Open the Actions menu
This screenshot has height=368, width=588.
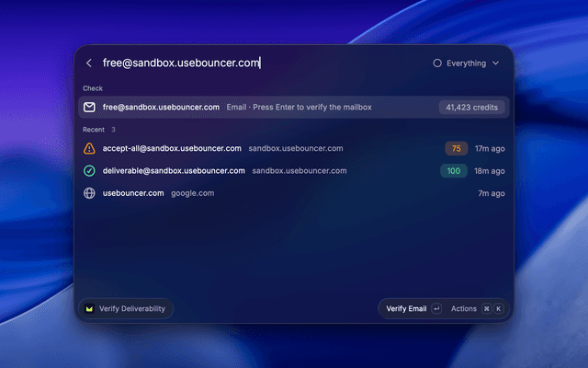463,309
